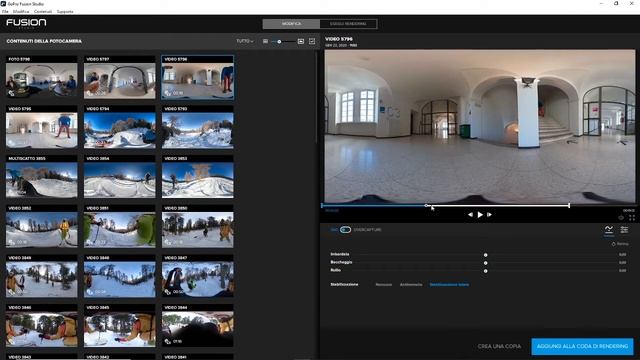
Task: Select the Video 3854 thumbnail
Action: (x=120, y=177)
